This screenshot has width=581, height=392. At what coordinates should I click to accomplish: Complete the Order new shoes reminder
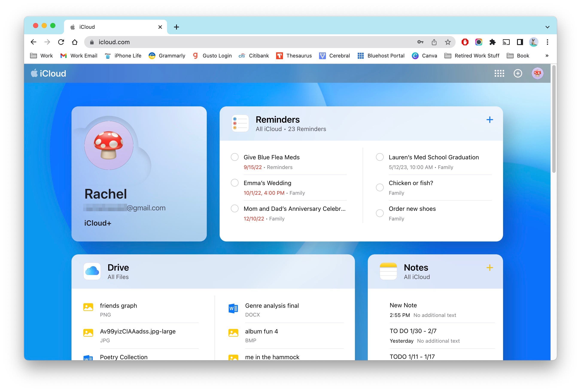click(x=380, y=213)
